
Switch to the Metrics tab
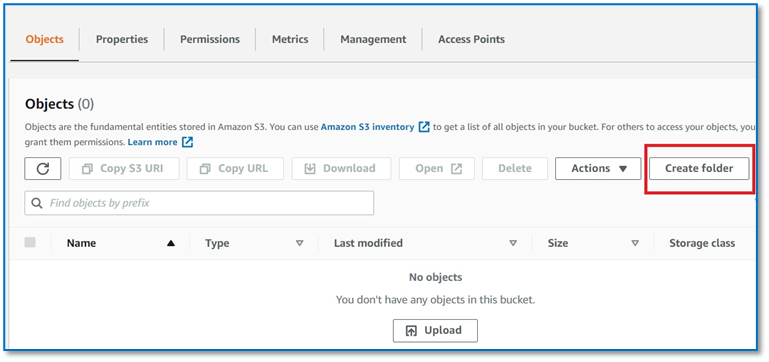click(x=290, y=39)
